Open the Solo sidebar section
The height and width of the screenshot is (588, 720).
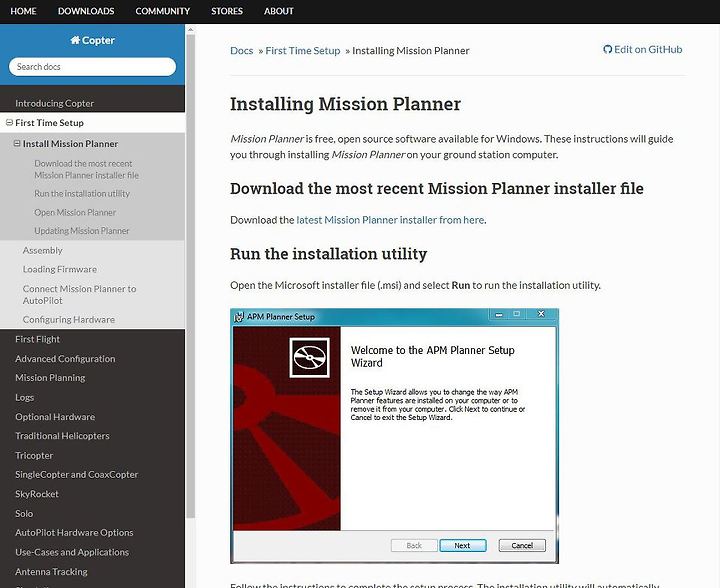point(24,514)
